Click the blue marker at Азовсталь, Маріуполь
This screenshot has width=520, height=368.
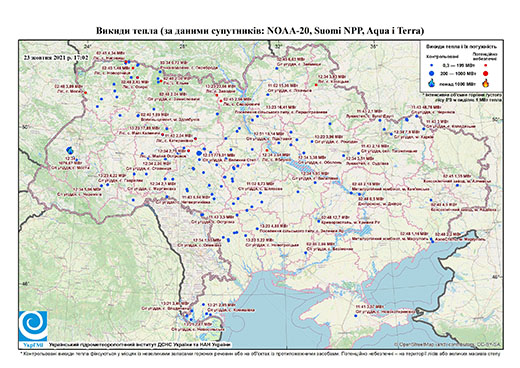[x=433, y=241]
